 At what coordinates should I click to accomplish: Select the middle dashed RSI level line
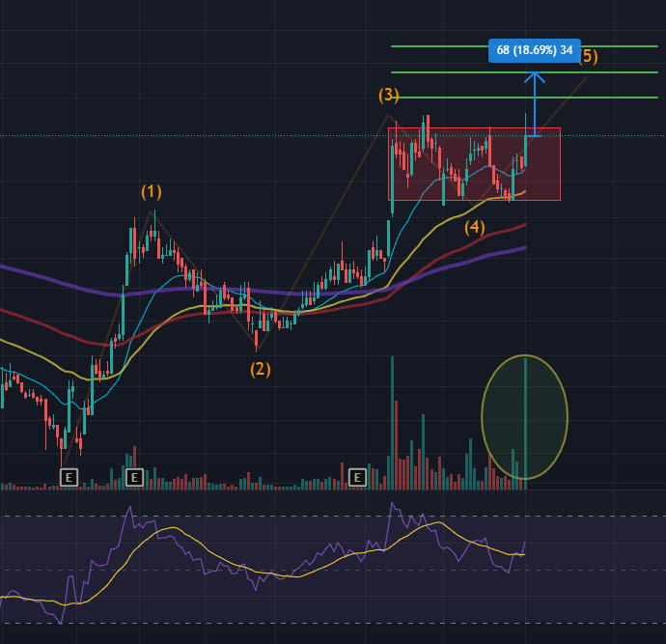[x=333, y=570]
